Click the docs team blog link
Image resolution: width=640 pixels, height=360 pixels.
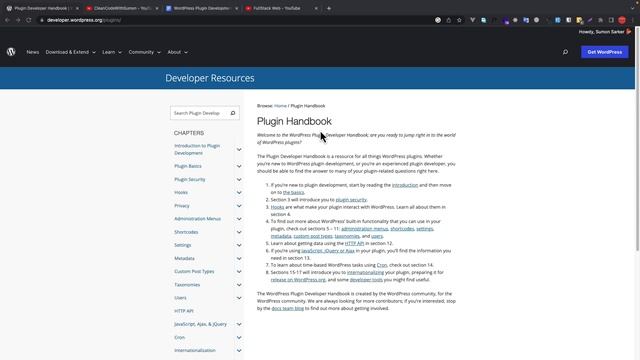pyautogui.click(x=288, y=308)
